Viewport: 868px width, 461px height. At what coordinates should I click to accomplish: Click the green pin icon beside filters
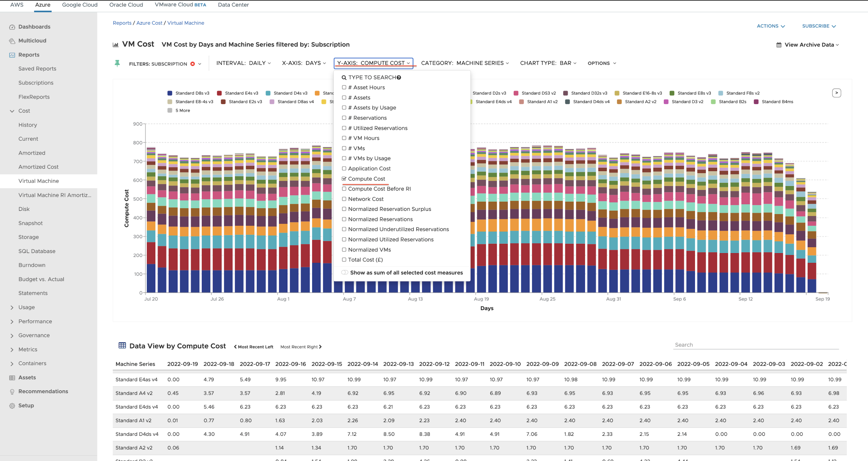coord(117,63)
